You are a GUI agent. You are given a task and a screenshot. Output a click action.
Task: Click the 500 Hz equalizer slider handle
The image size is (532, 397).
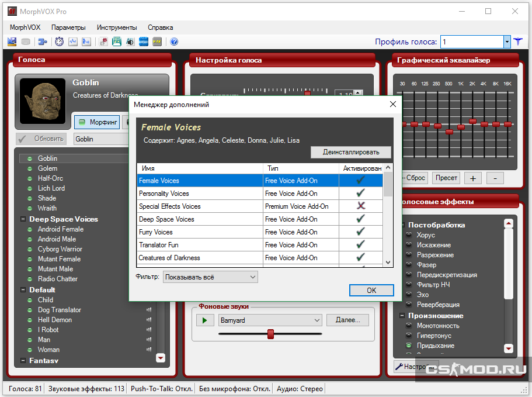449,132
